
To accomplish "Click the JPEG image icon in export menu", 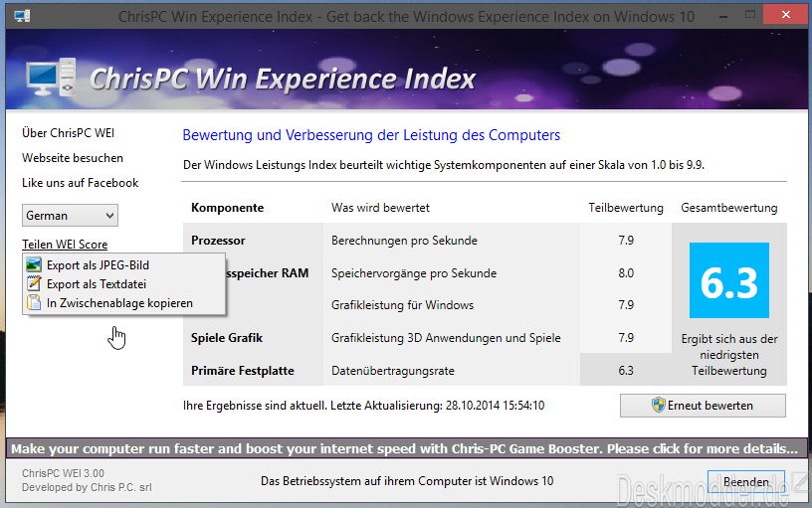I will [34, 264].
